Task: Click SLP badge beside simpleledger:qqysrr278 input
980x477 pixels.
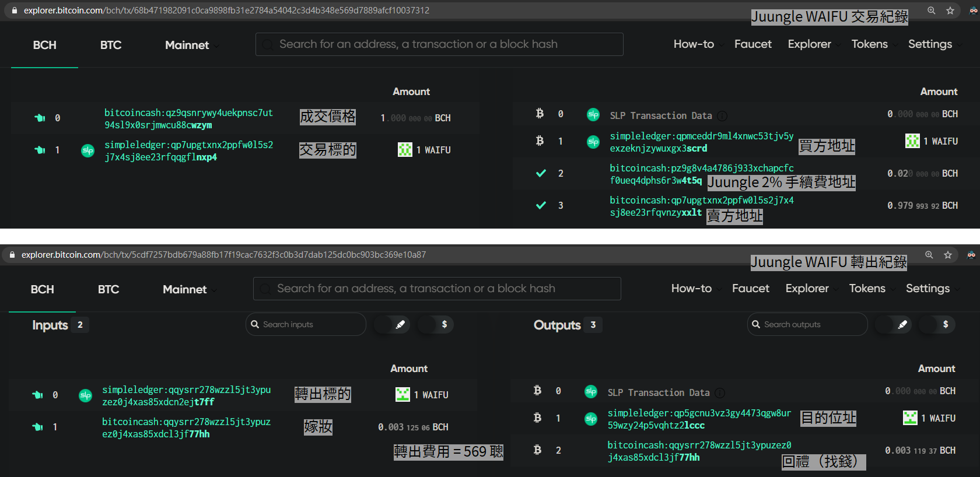Action: (85, 395)
